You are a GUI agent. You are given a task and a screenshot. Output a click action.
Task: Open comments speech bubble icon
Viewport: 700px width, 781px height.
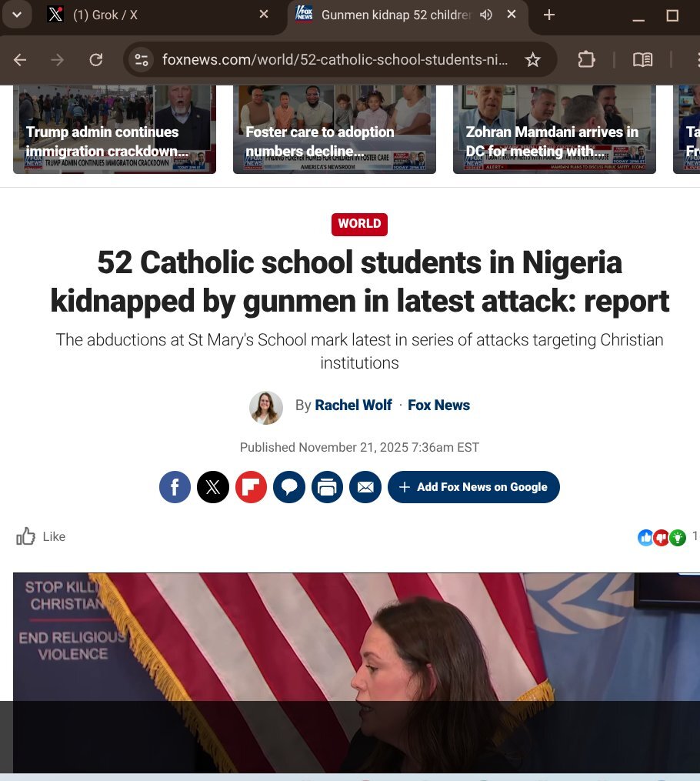[x=289, y=486]
